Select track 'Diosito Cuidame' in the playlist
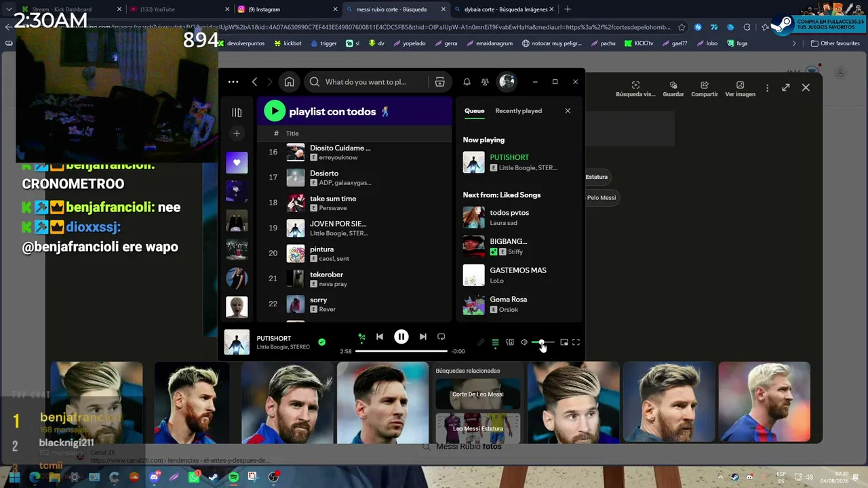Screen dimensions: 868x488 [354, 152]
